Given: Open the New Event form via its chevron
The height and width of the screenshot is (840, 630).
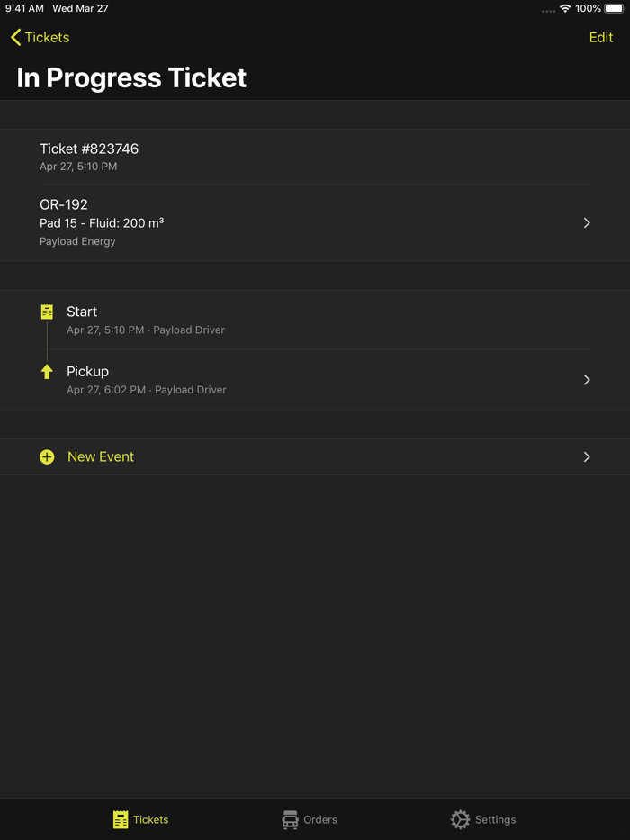Looking at the screenshot, I should click(587, 456).
